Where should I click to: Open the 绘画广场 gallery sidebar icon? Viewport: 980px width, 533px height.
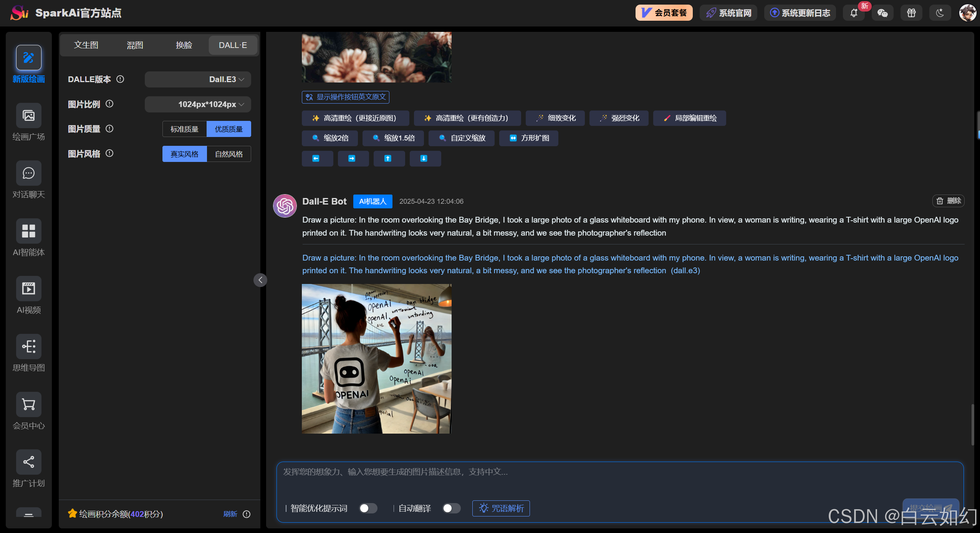28,116
